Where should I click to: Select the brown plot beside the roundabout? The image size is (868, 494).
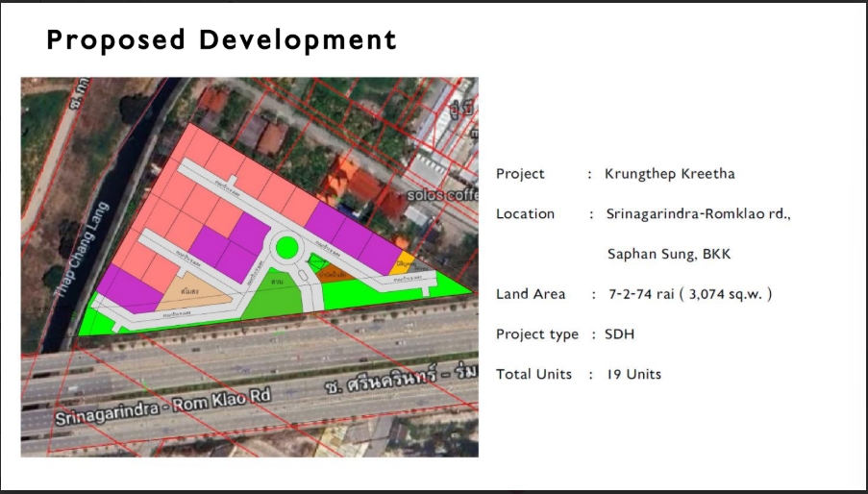333,274
